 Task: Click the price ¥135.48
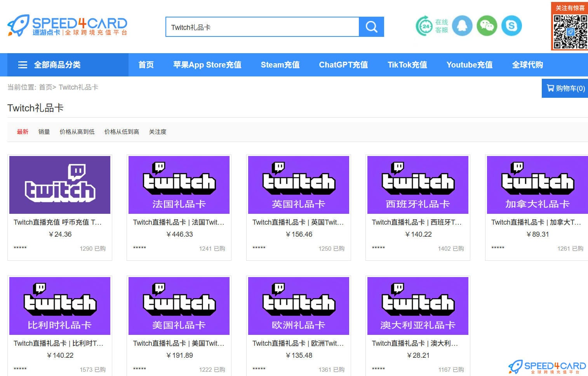click(299, 355)
